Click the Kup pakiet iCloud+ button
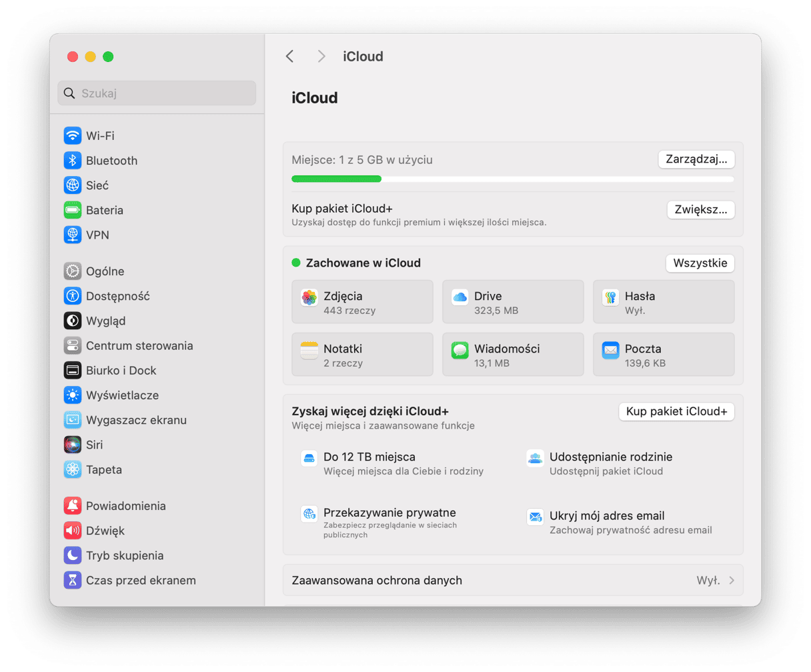 coord(677,411)
